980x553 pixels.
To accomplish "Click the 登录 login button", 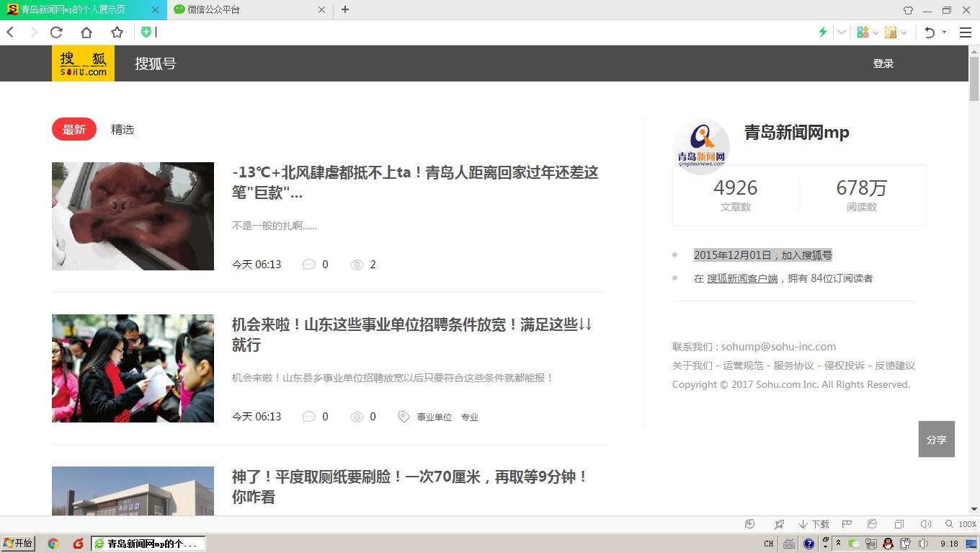I will 883,63.
